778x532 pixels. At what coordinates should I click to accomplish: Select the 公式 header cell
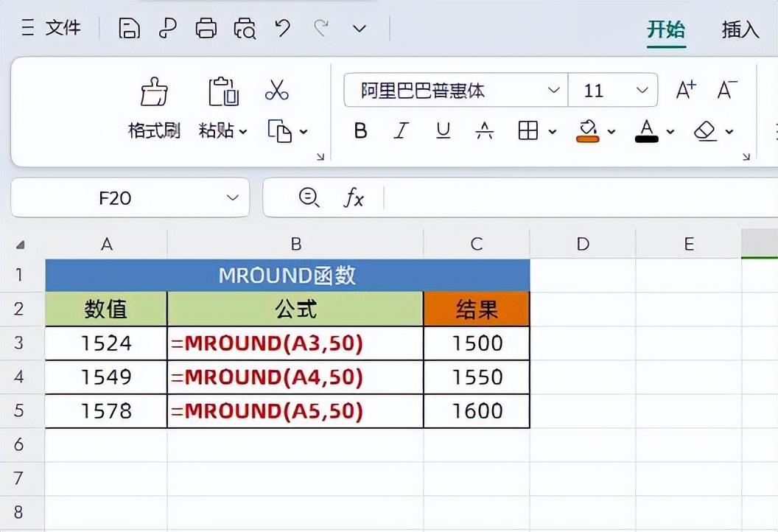coord(295,309)
